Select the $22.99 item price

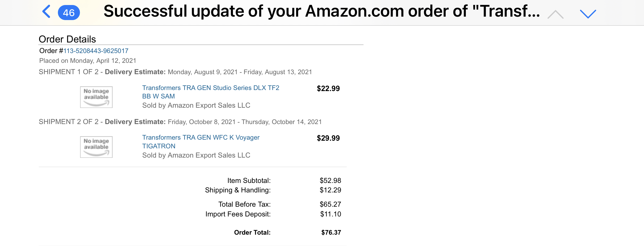328,88
